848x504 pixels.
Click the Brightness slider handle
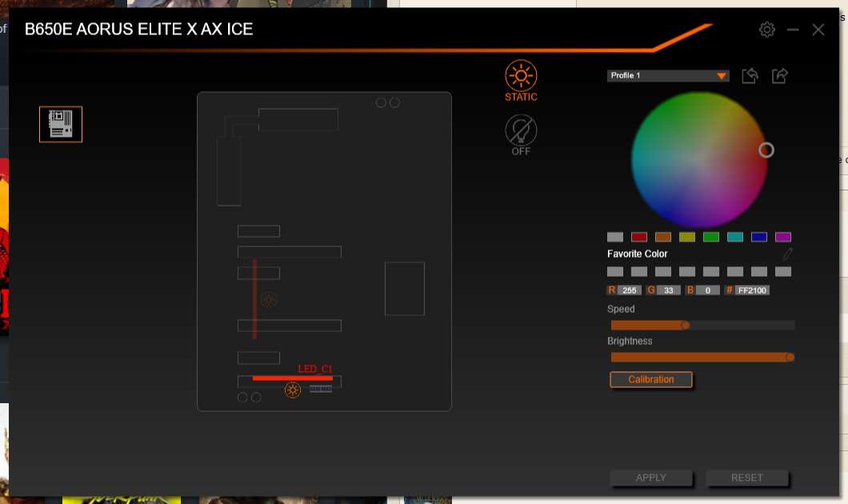[790, 357]
